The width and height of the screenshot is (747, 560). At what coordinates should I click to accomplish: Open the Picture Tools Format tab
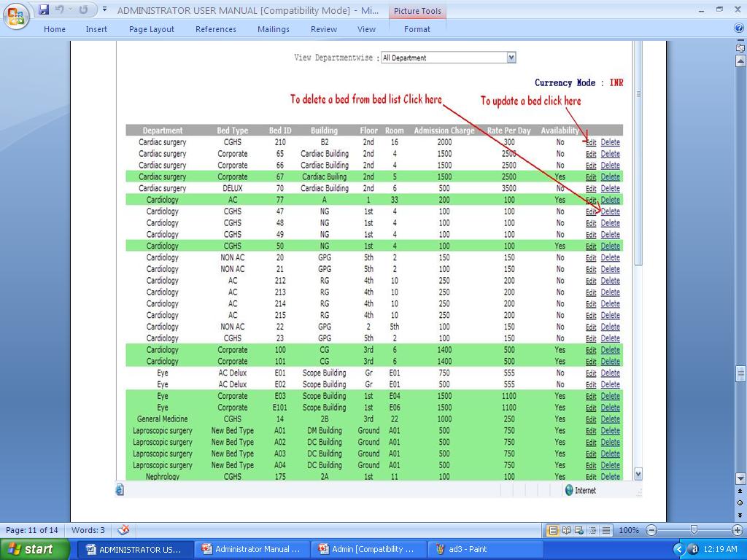pyautogui.click(x=417, y=29)
